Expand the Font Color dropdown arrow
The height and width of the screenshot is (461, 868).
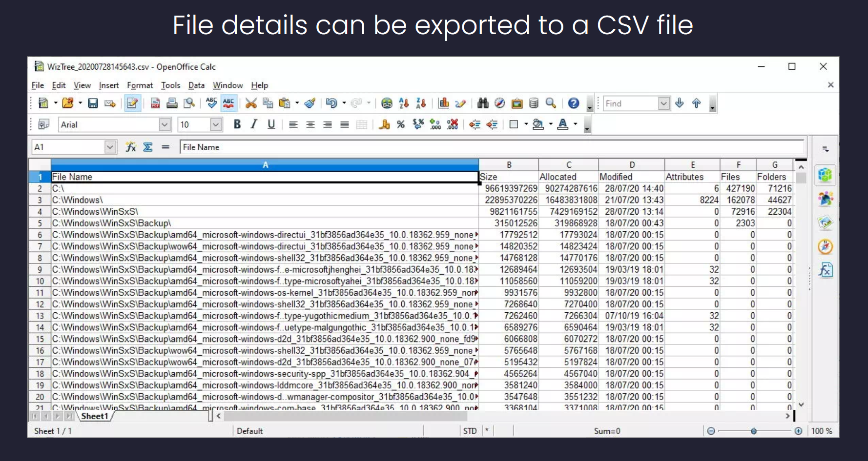[x=576, y=124]
